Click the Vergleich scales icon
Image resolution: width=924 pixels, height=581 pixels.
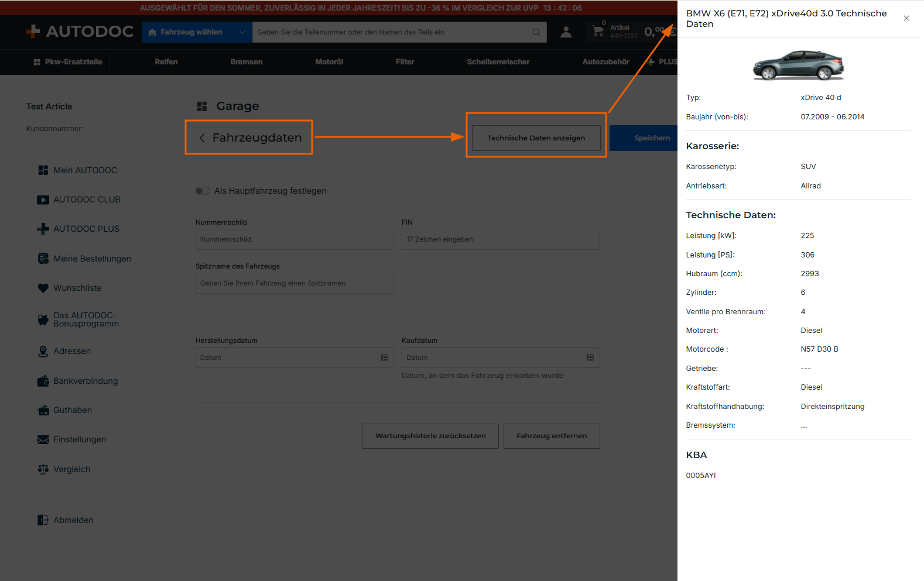click(43, 469)
